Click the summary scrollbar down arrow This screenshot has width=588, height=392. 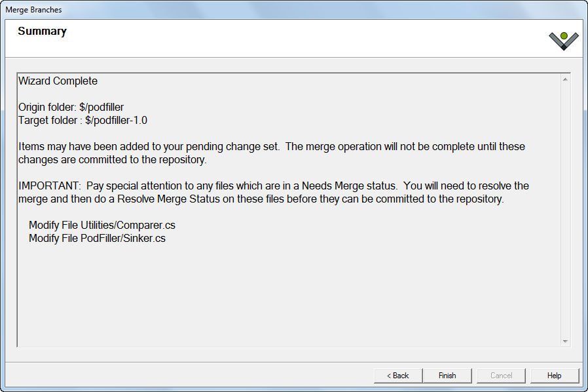pos(565,341)
